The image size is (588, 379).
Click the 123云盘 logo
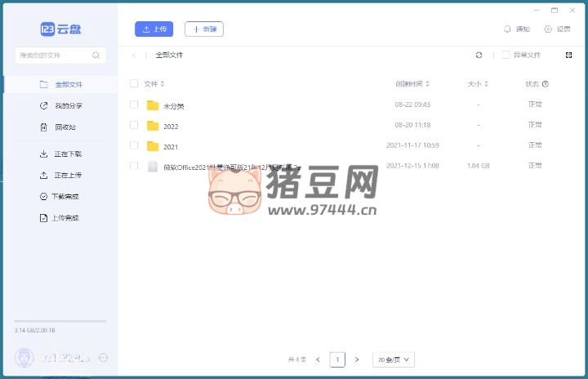[60, 29]
